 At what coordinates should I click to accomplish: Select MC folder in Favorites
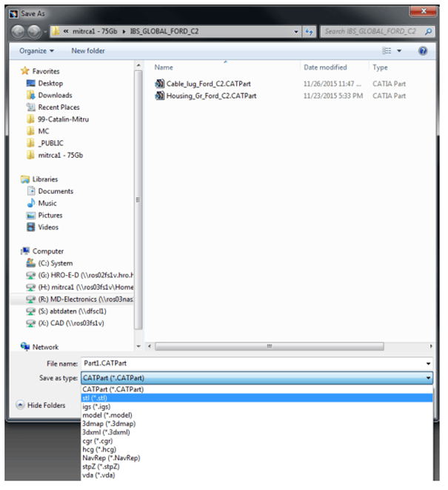44,131
